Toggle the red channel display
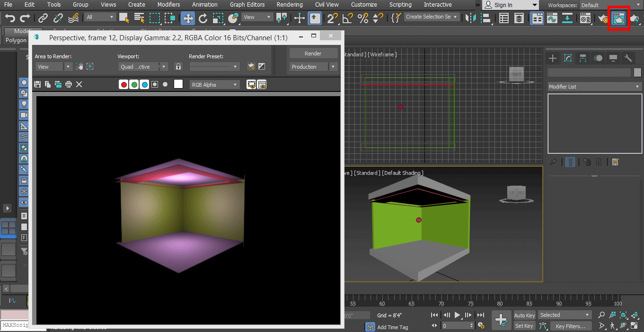644x332 pixels. pyautogui.click(x=124, y=85)
